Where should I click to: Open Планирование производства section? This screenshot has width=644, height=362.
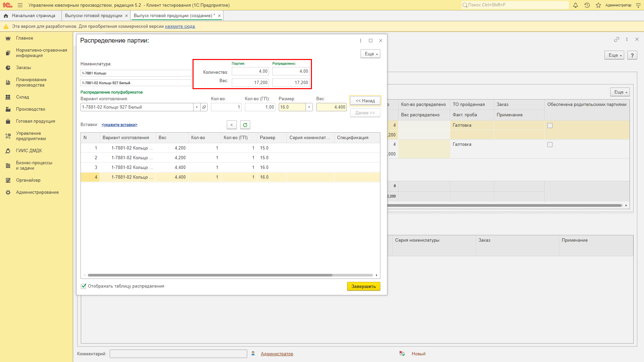pos(36,82)
